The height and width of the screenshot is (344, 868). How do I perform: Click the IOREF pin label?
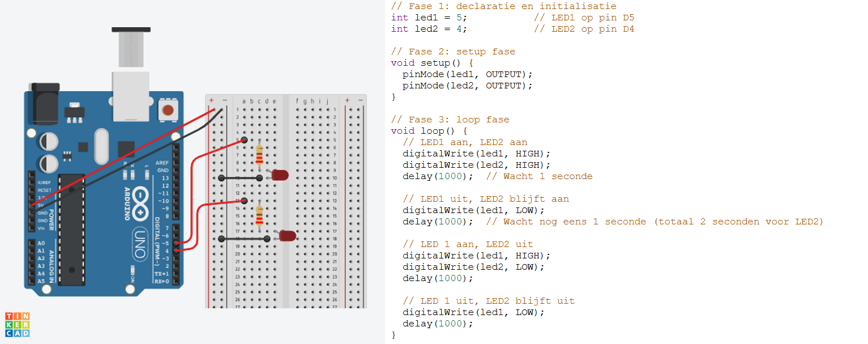pyautogui.click(x=44, y=182)
